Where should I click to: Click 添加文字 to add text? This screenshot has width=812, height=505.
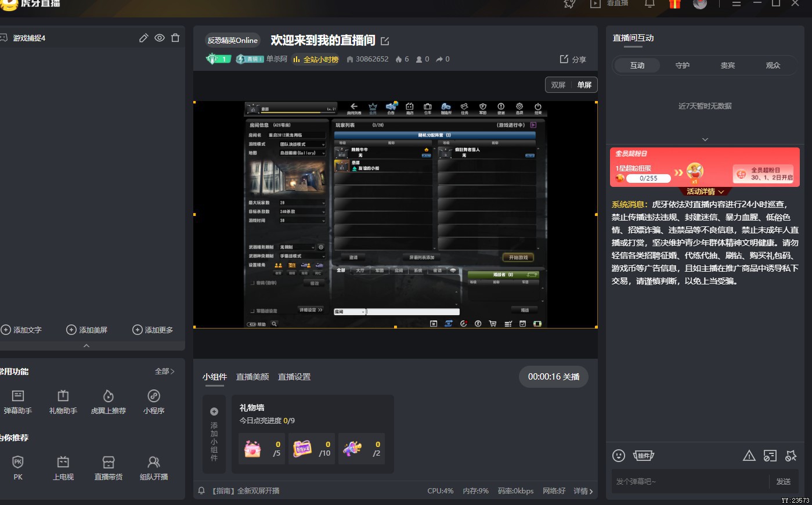click(x=21, y=330)
